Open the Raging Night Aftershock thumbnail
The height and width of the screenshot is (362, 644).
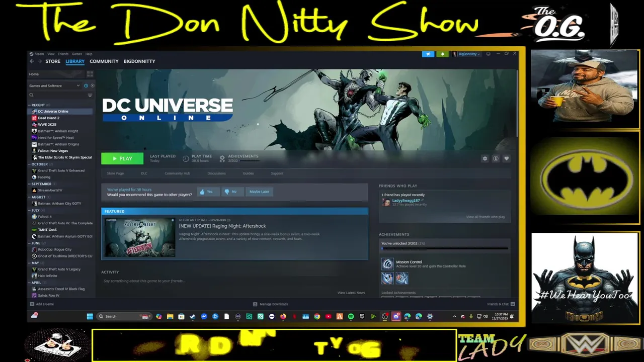click(140, 237)
